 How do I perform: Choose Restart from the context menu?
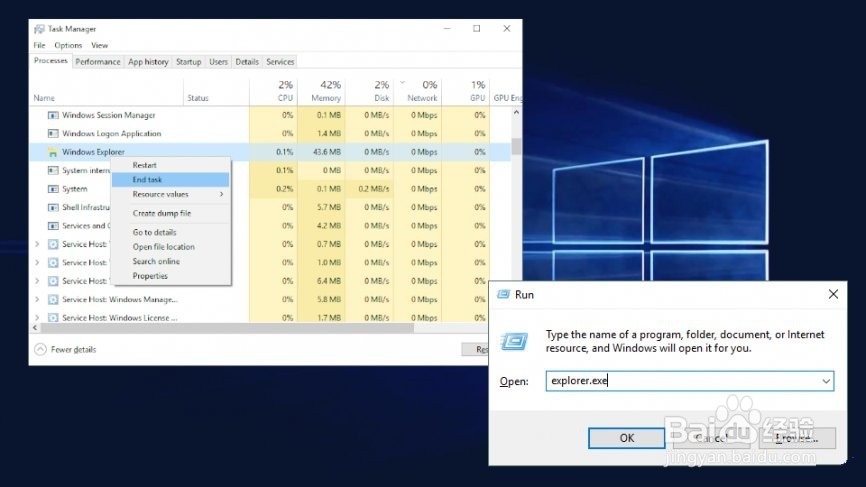(171, 165)
